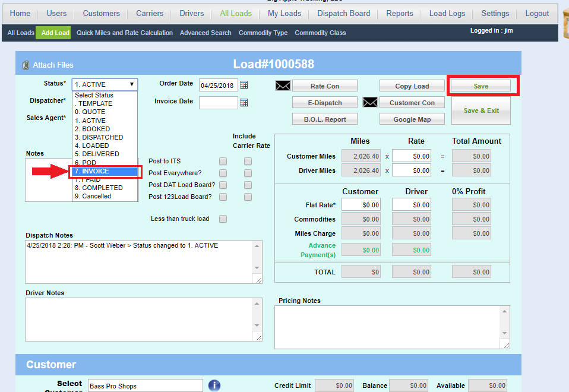This screenshot has height=392, width=569.
Task: Click the Driver Flat Rate field
Action: tap(412, 205)
